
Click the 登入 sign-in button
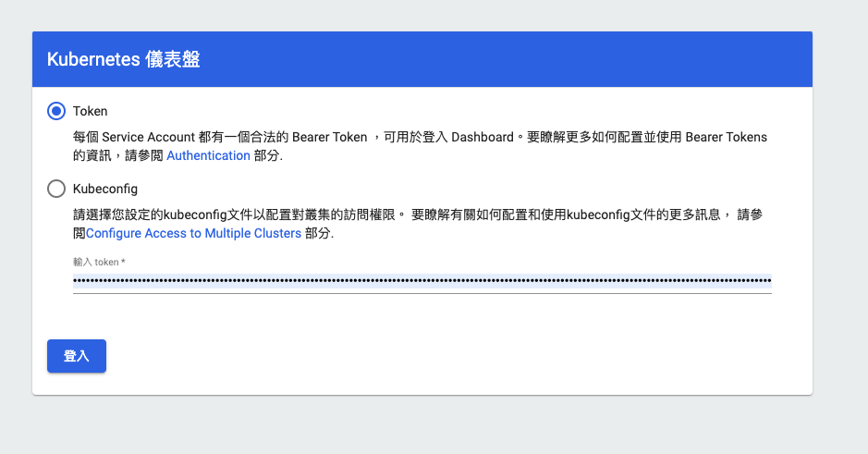(77, 356)
